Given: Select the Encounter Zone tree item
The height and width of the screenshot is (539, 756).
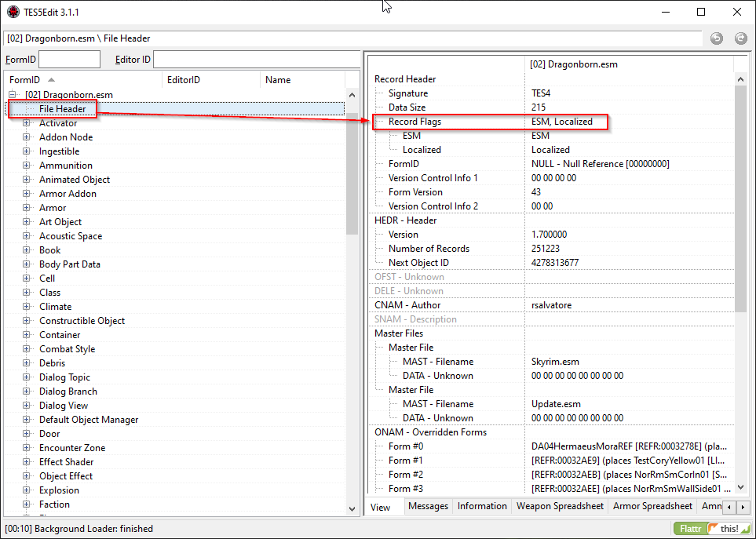Looking at the screenshot, I should (72, 447).
